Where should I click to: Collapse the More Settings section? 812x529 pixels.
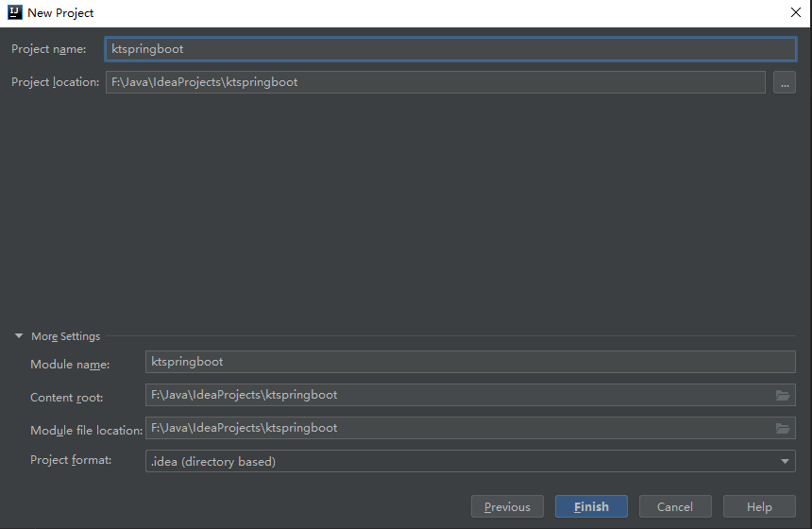(x=19, y=335)
